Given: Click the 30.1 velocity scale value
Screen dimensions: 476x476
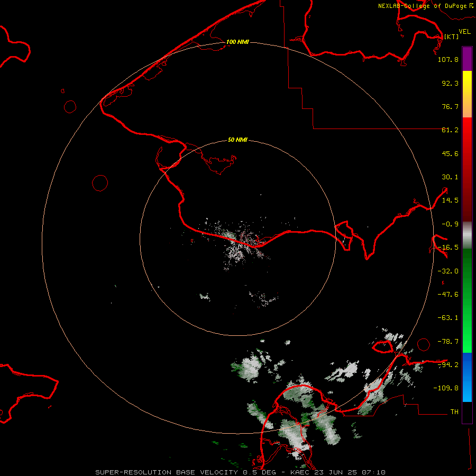Looking at the screenshot, I should point(450,177).
